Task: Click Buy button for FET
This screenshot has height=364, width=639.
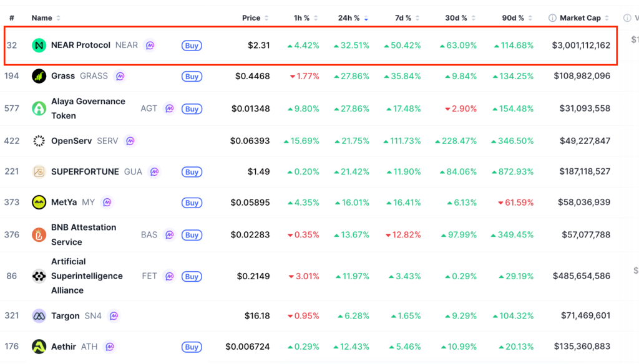Action: (x=192, y=277)
